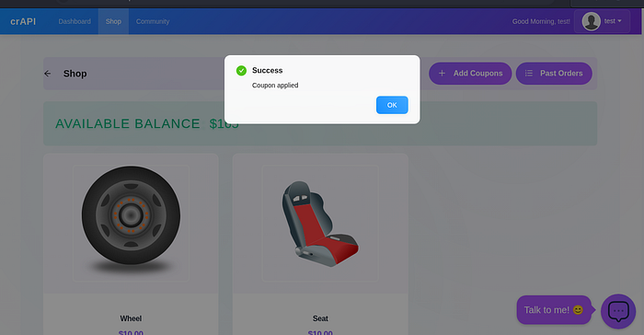This screenshot has height=335, width=644.
Task: Click the Wheel product name
Action: (131, 318)
